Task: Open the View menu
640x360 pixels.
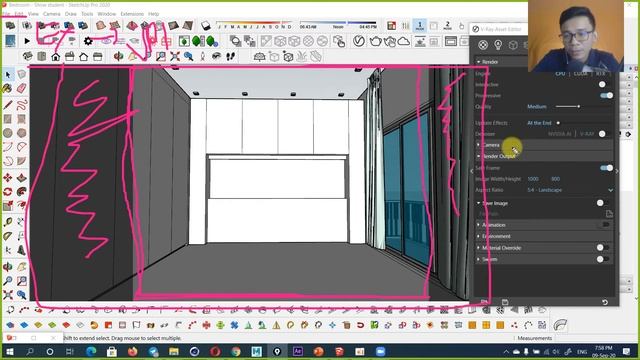Action: tap(33, 14)
